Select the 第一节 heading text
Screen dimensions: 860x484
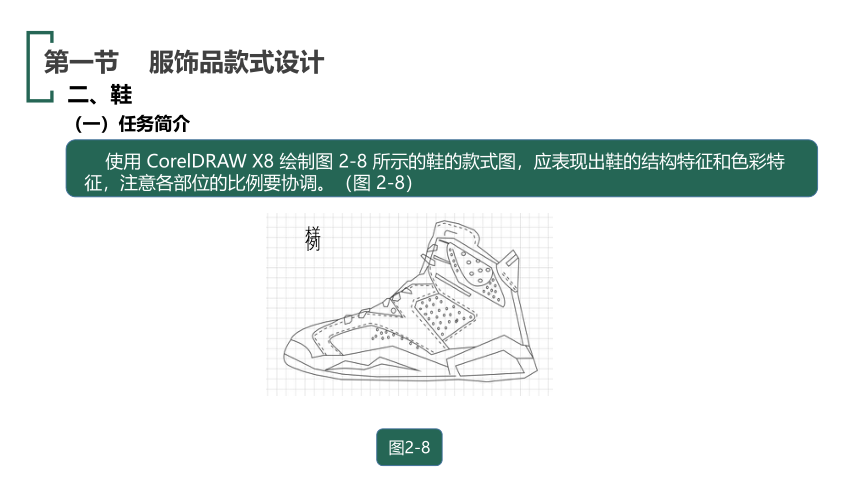click(x=81, y=62)
